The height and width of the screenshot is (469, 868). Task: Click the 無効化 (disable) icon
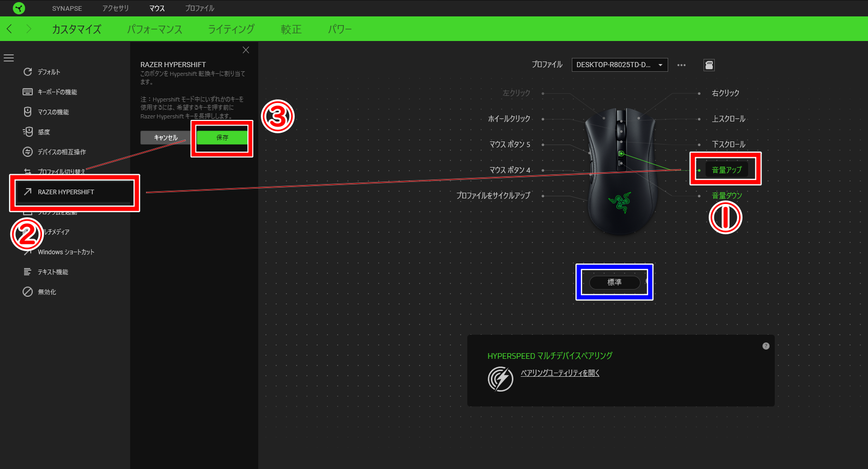28,292
